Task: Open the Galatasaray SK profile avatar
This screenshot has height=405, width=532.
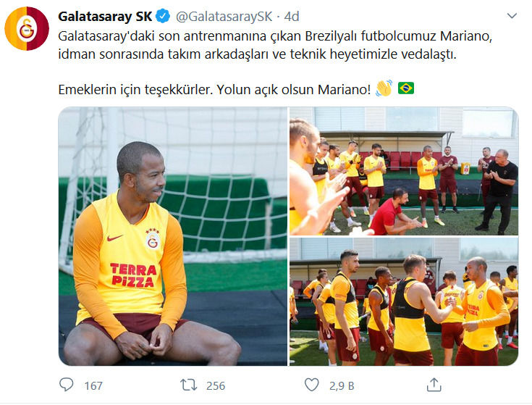Action: (27, 28)
